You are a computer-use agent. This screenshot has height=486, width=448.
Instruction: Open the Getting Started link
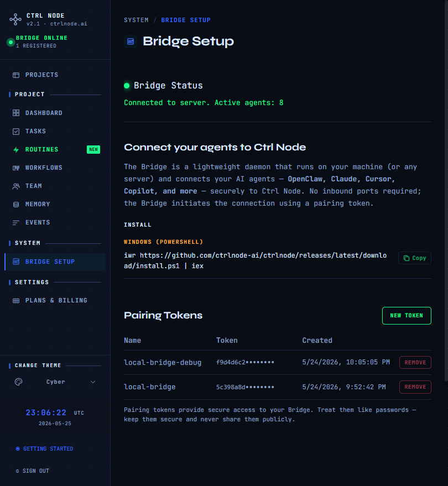[x=44, y=449]
